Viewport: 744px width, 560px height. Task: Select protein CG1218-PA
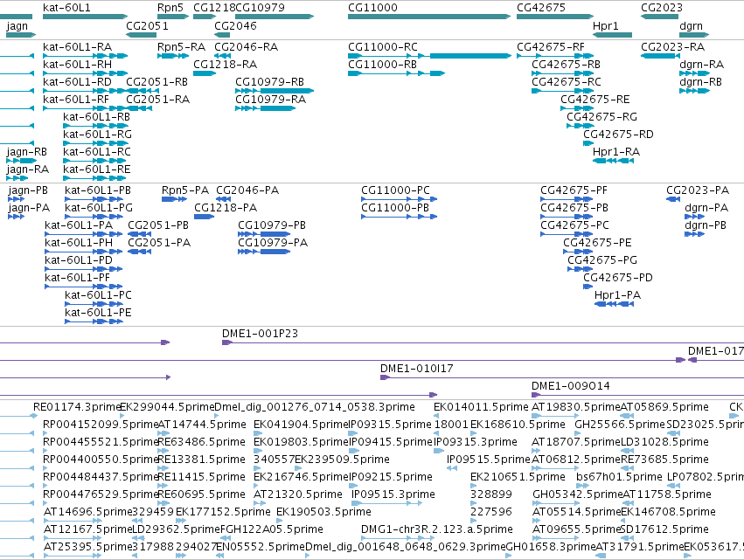coord(204,217)
